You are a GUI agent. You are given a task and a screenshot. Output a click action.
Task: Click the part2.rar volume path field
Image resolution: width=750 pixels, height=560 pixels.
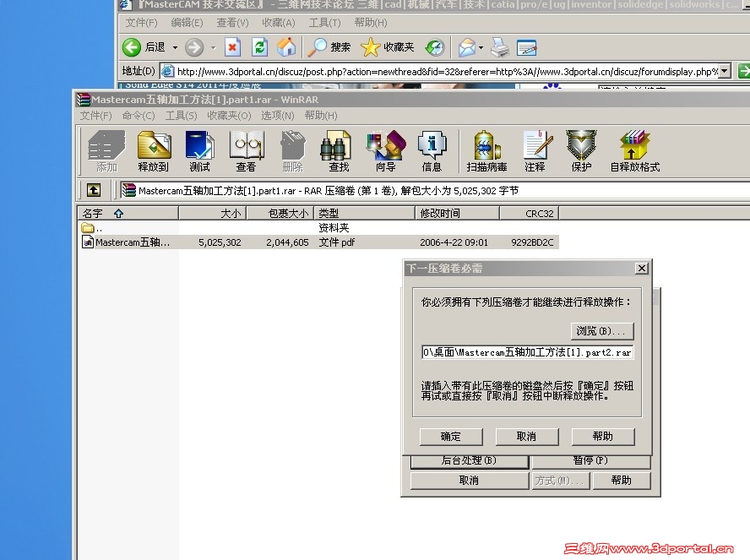point(527,352)
